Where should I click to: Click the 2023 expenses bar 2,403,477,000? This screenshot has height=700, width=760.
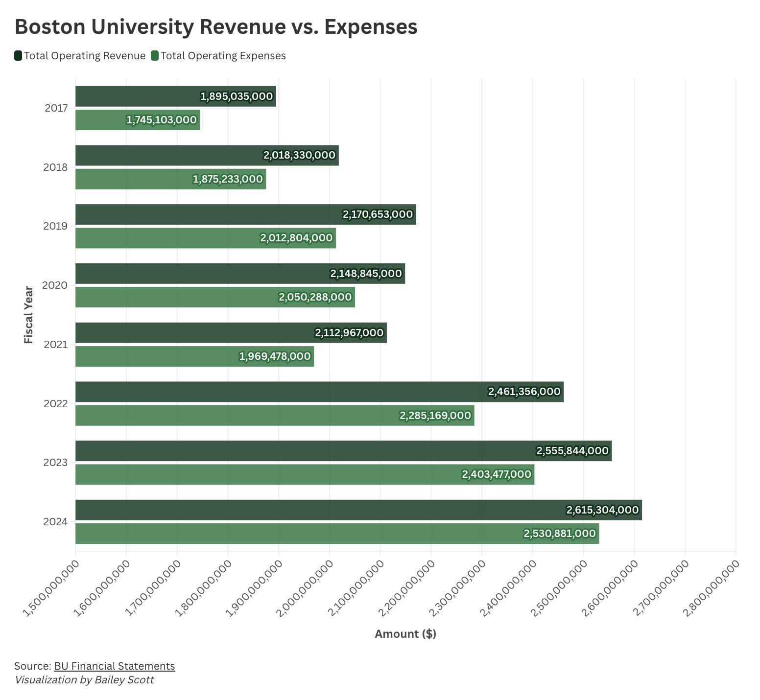(x=305, y=474)
